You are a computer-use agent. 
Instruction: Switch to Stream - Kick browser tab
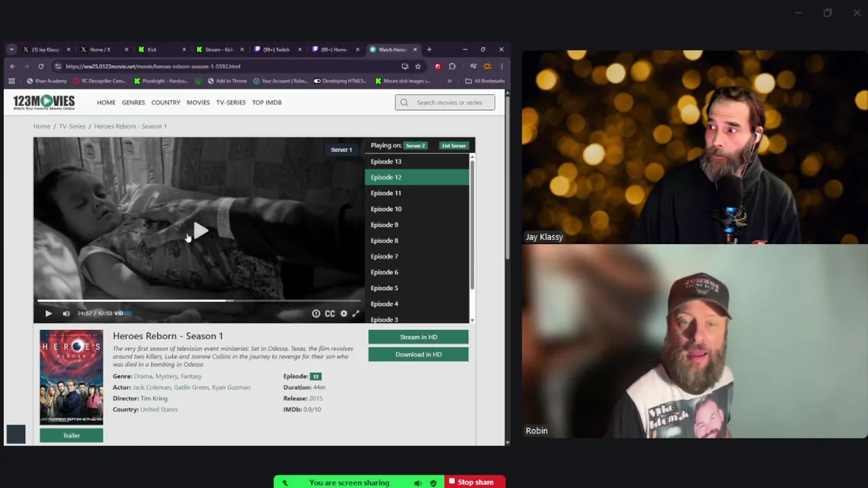coord(218,49)
